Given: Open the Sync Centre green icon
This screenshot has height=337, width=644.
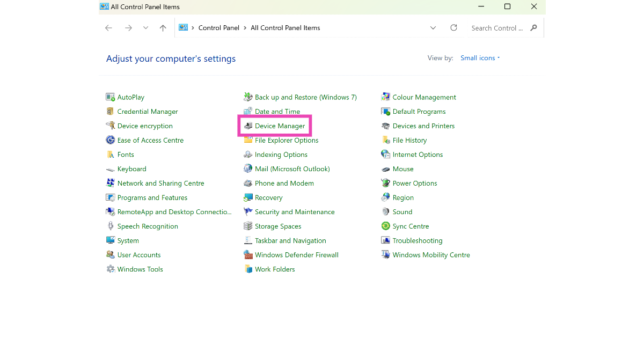Looking at the screenshot, I should (385, 226).
